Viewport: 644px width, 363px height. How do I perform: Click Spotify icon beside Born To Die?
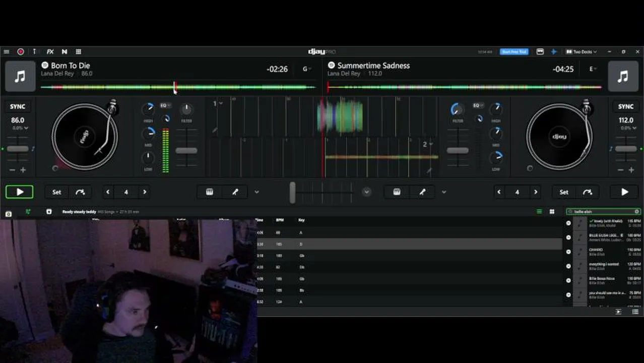(x=45, y=66)
